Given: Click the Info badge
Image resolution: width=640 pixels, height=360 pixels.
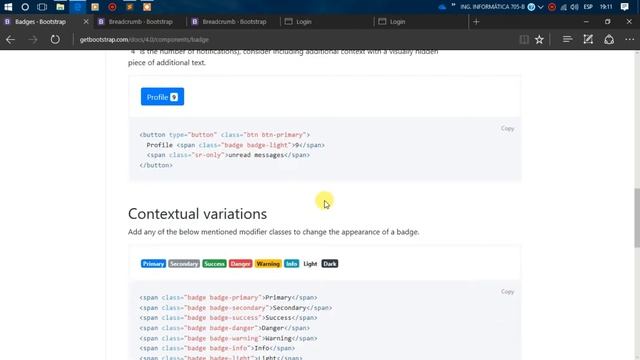Looking at the screenshot, I should click(x=291, y=264).
